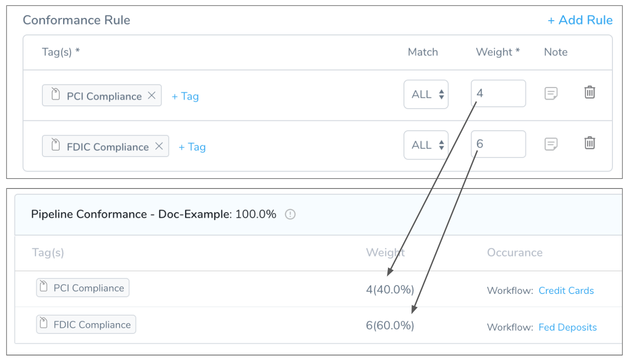Remove FDIC Compliance tag with X
This screenshot has height=364, width=628.
point(159,146)
